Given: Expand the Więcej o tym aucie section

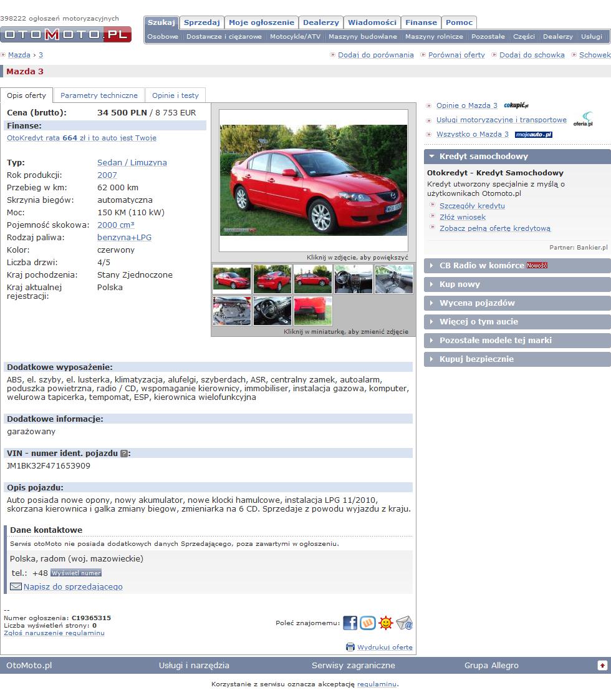Looking at the screenshot, I should click(x=517, y=321).
